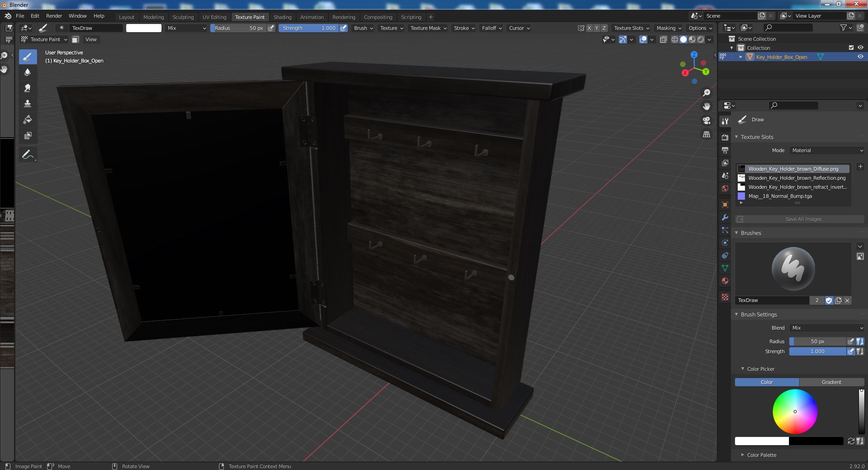
Task: Toggle X axis symmetry
Action: point(589,28)
